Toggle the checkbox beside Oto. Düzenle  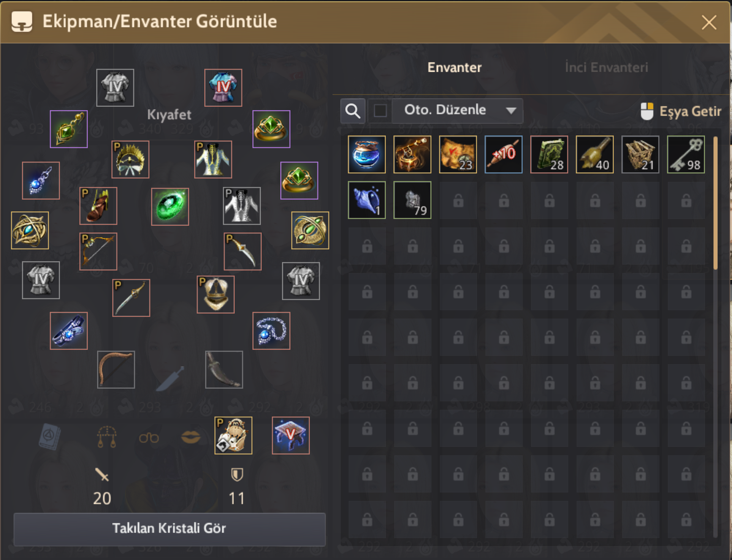(380, 111)
